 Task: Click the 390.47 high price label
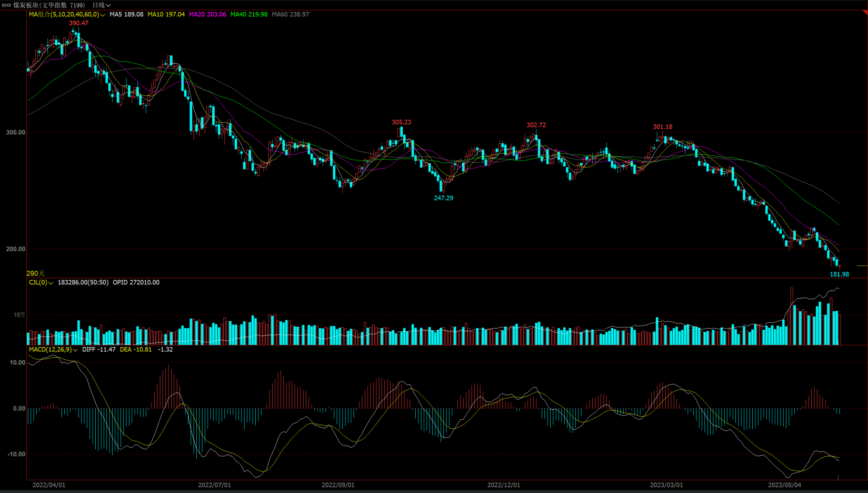(78, 23)
